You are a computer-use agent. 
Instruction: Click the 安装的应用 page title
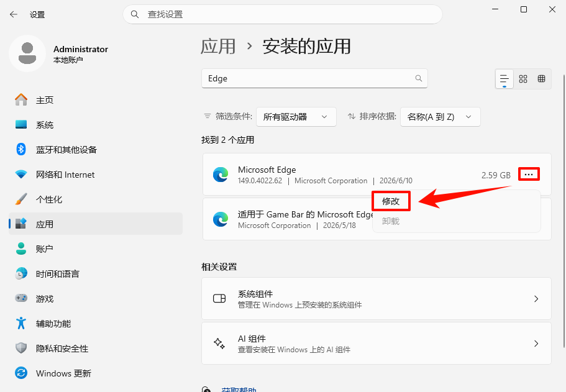(306, 47)
